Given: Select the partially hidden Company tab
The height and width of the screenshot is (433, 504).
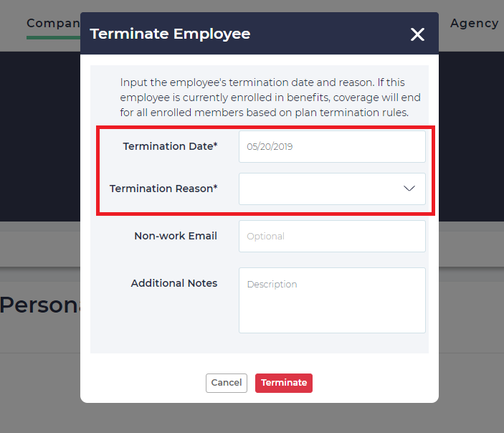Looking at the screenshot, I should [52, 23].
